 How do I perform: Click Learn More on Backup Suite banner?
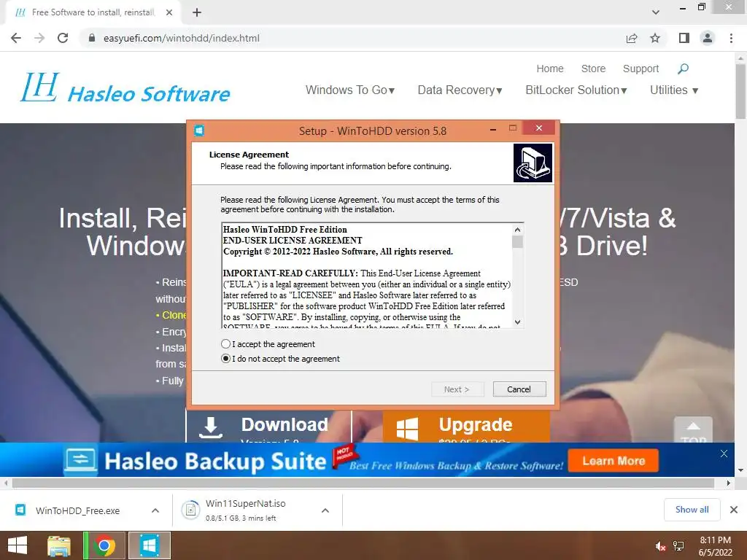click(x=613, y=461)
